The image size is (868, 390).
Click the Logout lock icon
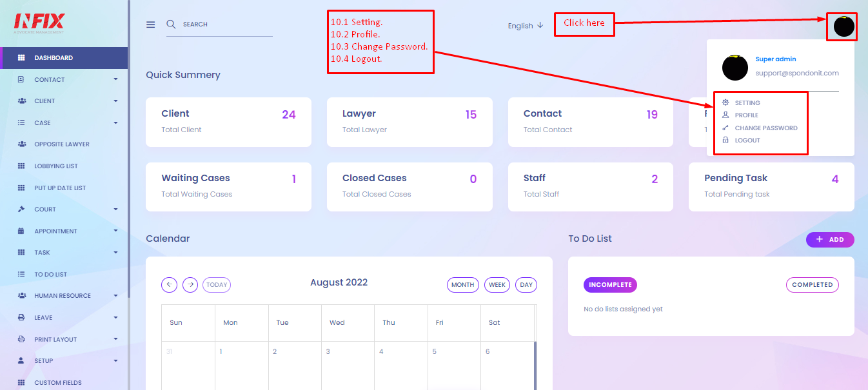pyautogui.click(x=725, y=140)
